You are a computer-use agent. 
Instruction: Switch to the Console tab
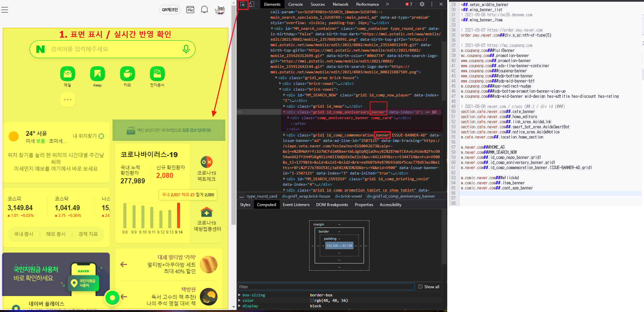(x=295, y=4)
